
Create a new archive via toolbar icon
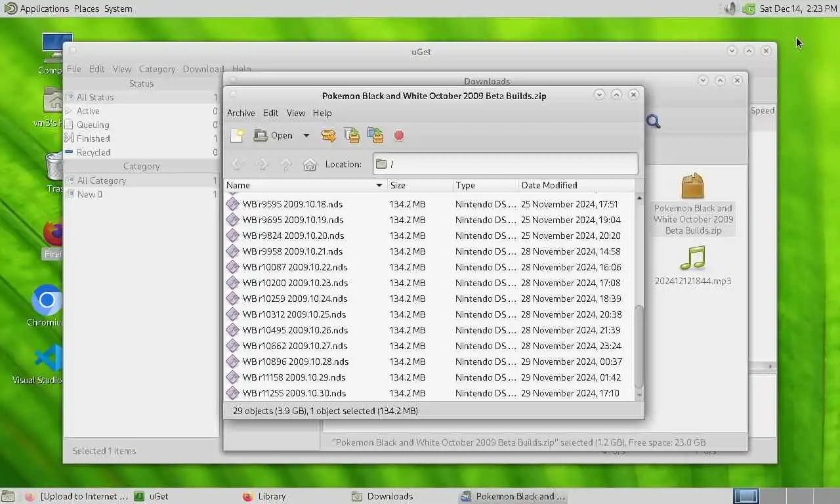point(237,135)
